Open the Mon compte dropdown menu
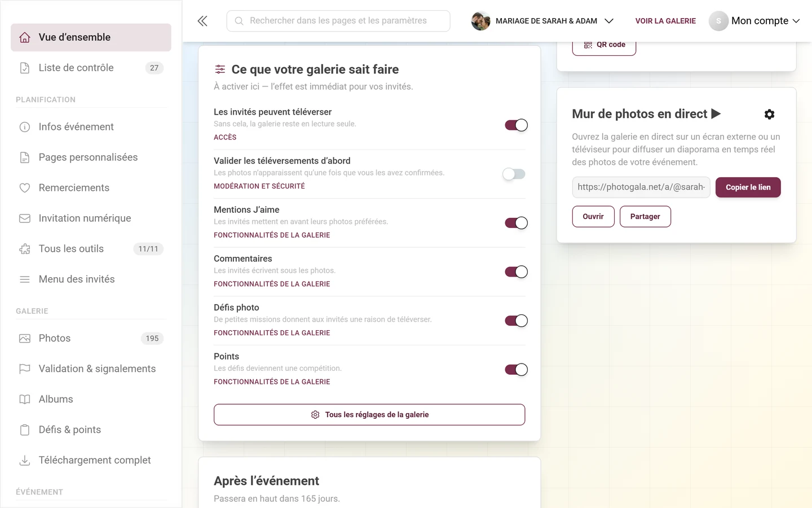 pyautogui.click(x=754, y=21)
